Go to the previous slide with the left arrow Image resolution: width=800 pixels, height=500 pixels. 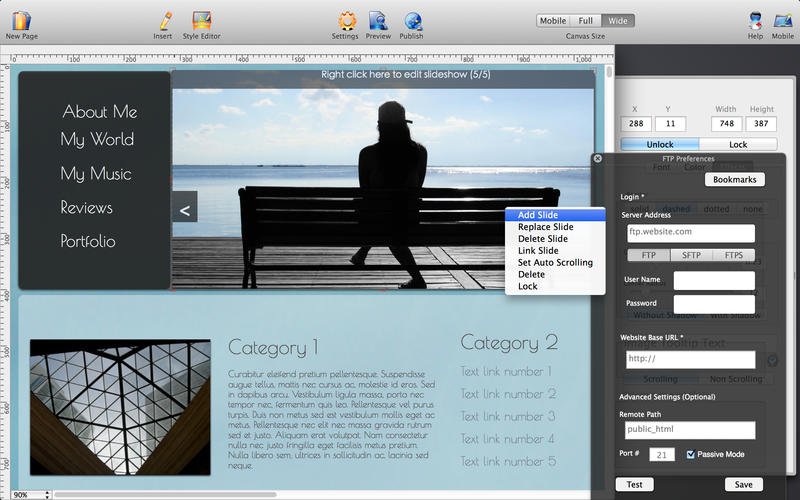(x=185, y=209)
